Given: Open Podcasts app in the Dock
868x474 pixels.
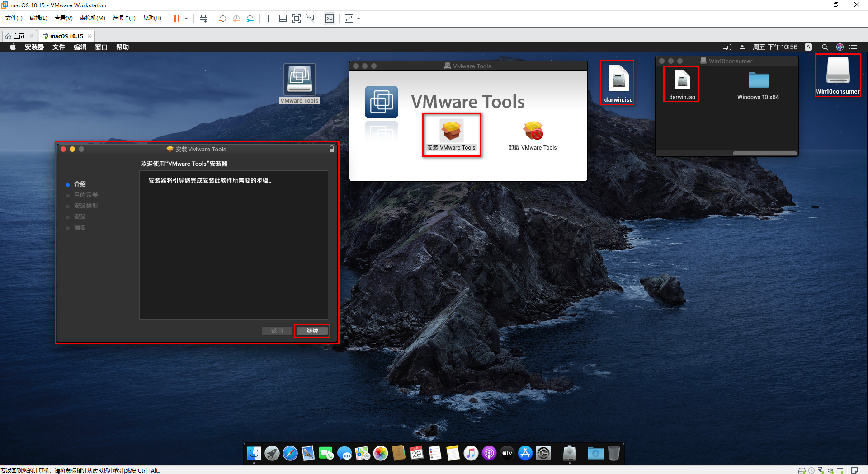Looking at the screenshot, I should click(489, 453).
